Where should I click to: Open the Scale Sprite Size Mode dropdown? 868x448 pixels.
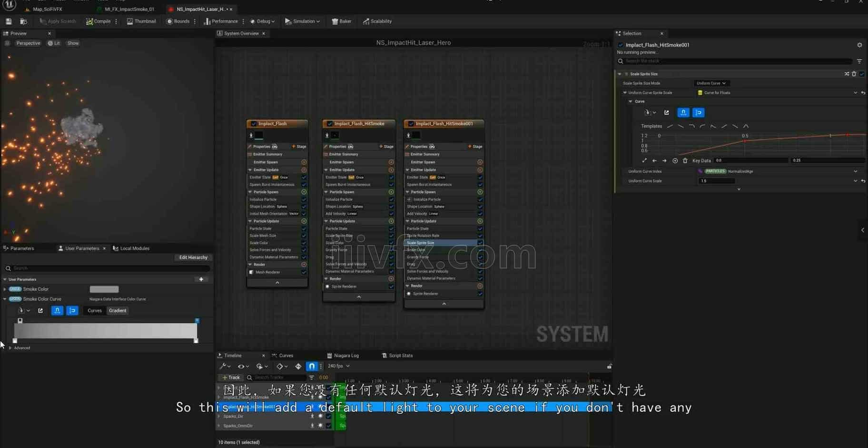[710, 83]
